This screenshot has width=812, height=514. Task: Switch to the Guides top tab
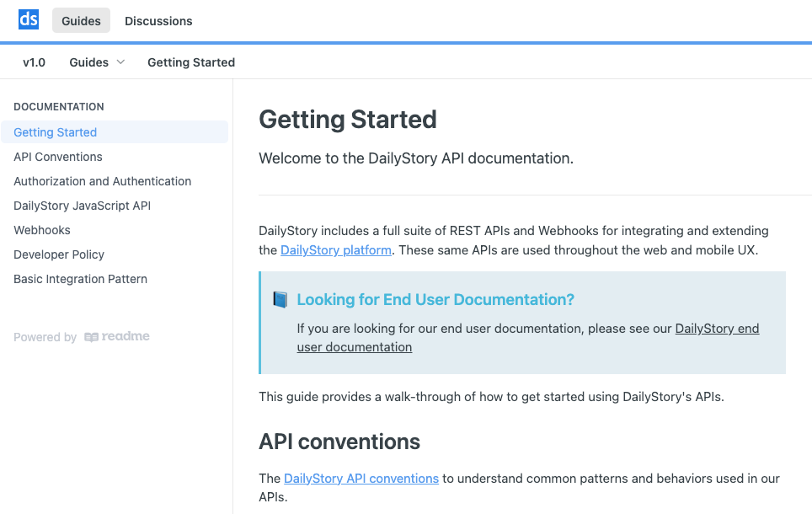82,21
